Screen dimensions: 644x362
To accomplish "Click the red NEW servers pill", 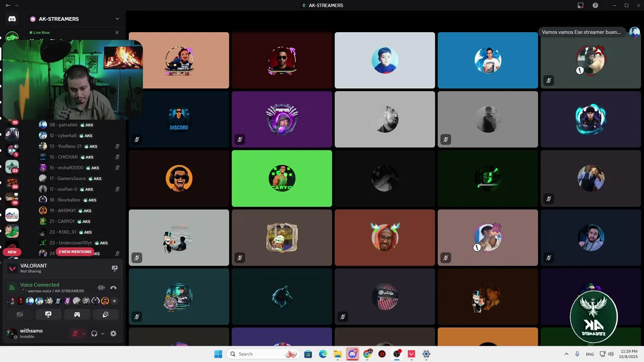I will (12, 252).
